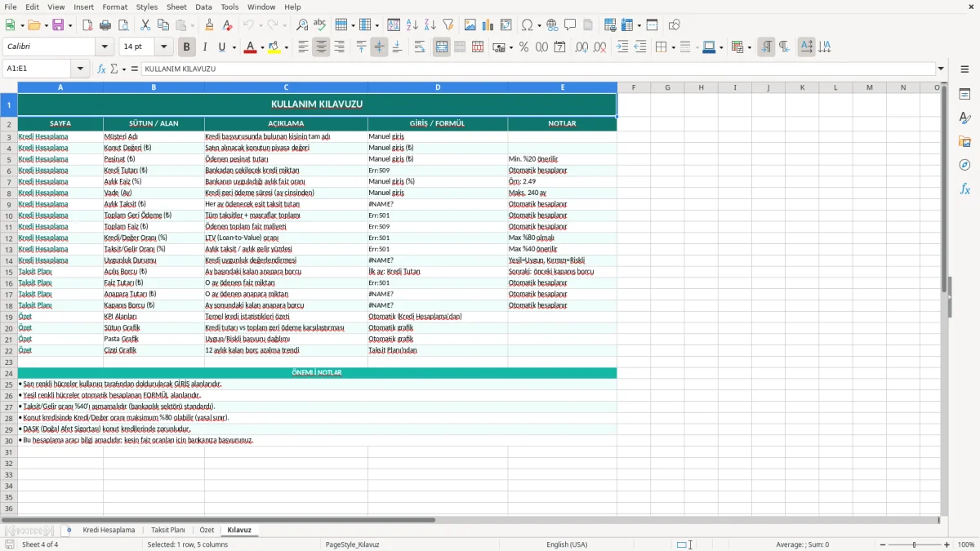Insert a hyperlink with the globe icon
Image resolution: width=980 pixels, height=551 pixels.
coord(553,25)
